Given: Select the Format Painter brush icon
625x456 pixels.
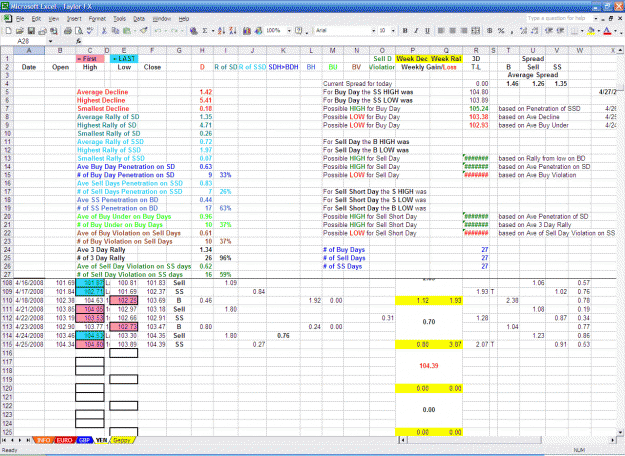Looking at the screenshot, I should click(143, 31).
